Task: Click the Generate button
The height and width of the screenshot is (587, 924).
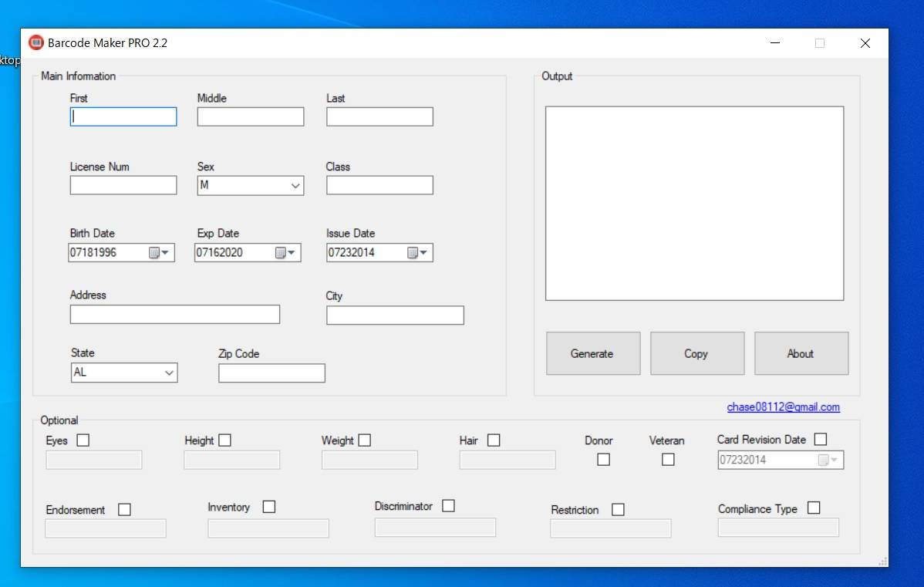Action: [x=593, y=353]
